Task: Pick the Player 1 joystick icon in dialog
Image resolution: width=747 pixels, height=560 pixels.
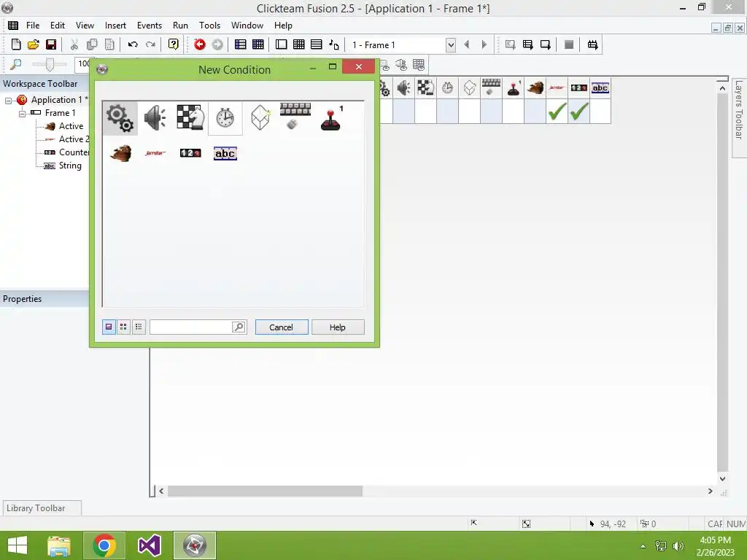Action: [332, 118]
